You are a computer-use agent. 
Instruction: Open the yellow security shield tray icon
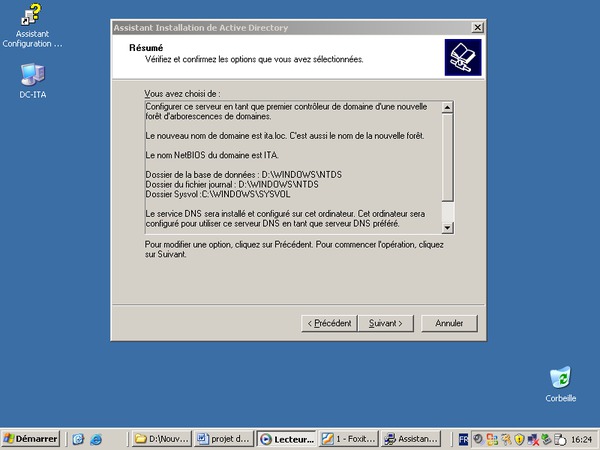(519, 439)
